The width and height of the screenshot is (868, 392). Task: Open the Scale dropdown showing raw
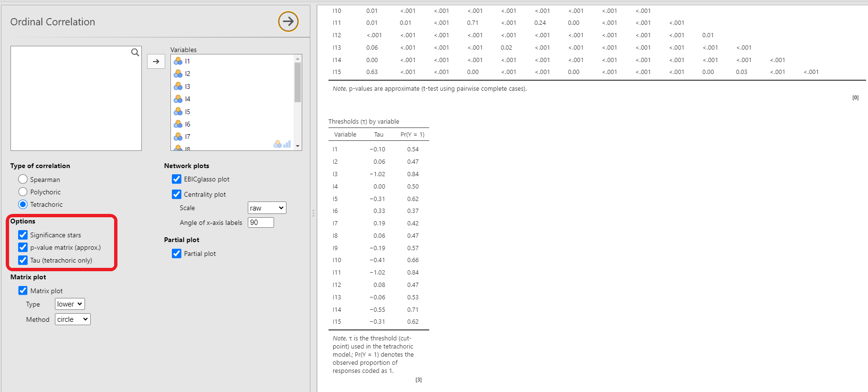(x=267, y=208)
